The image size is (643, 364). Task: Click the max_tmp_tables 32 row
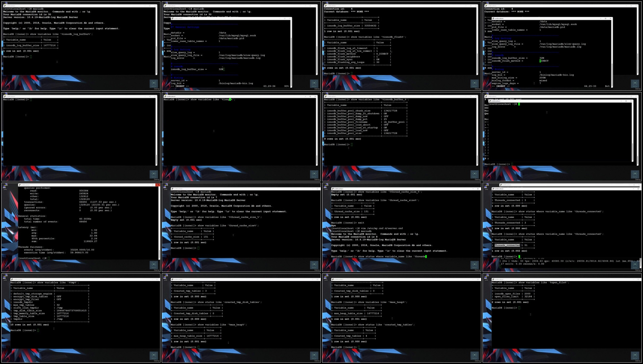(50, 305)
